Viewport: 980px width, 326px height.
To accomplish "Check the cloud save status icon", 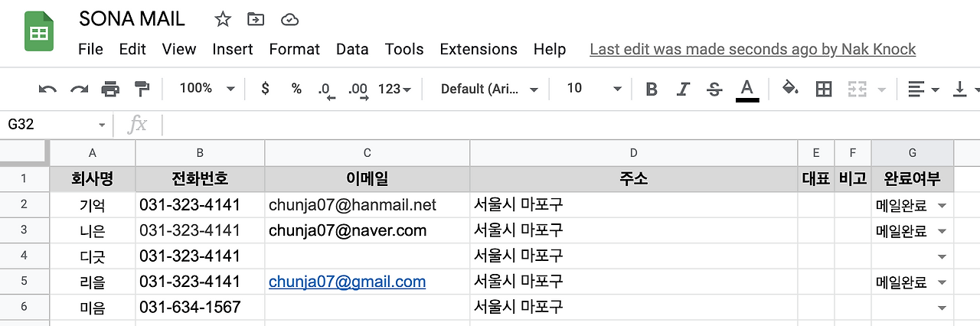I will pyautogui.click(x=290, y=19).
